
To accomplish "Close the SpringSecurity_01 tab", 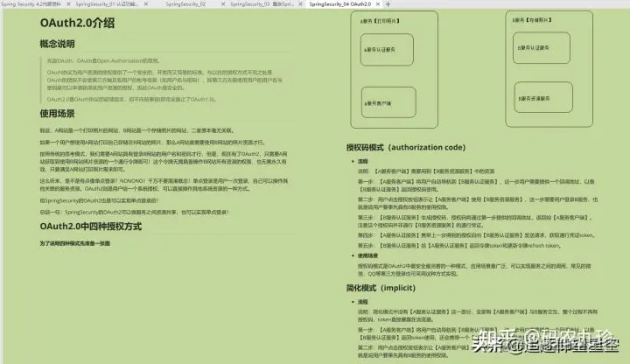I will click(x=146, y=4).
